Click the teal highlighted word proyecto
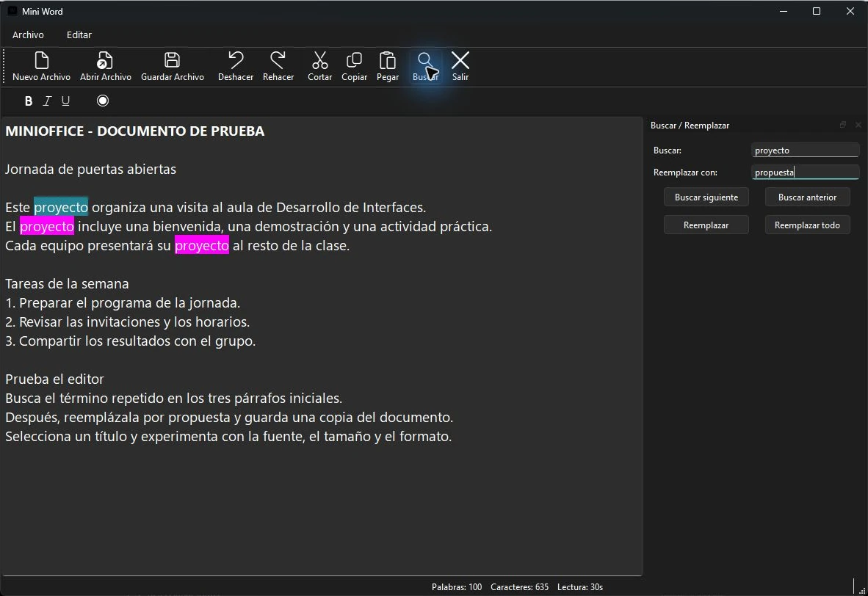The width and height of the screenshot is (868, 596). click(x=61, y=207)
